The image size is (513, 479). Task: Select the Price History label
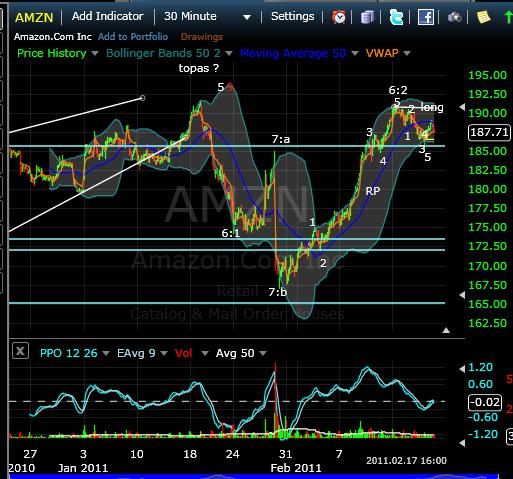tap(52, 53)
